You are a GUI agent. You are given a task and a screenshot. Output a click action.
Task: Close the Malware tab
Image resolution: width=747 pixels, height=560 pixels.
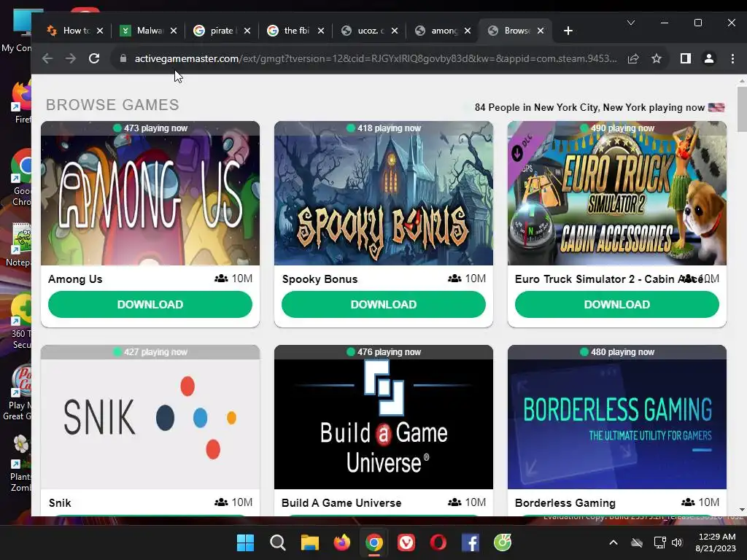(x=174, y=31)
